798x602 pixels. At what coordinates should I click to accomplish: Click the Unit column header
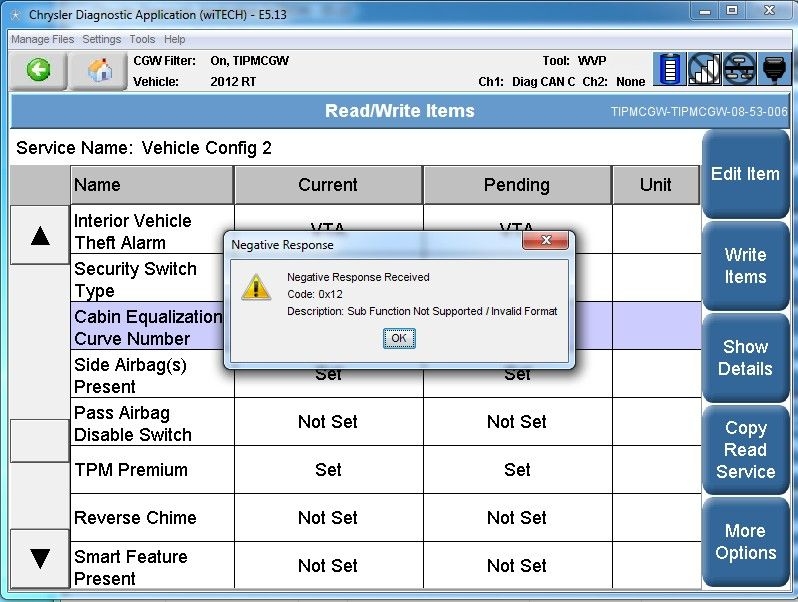(x=656, y=185)
